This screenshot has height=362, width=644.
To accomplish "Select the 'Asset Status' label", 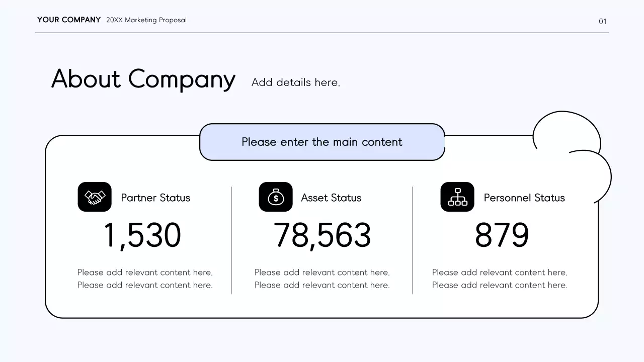I will coord(331,198).
